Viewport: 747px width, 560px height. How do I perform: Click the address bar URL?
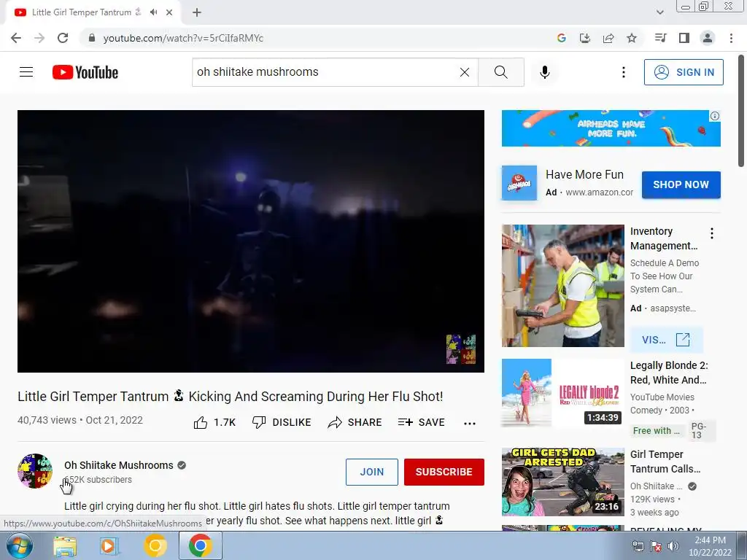183,38
